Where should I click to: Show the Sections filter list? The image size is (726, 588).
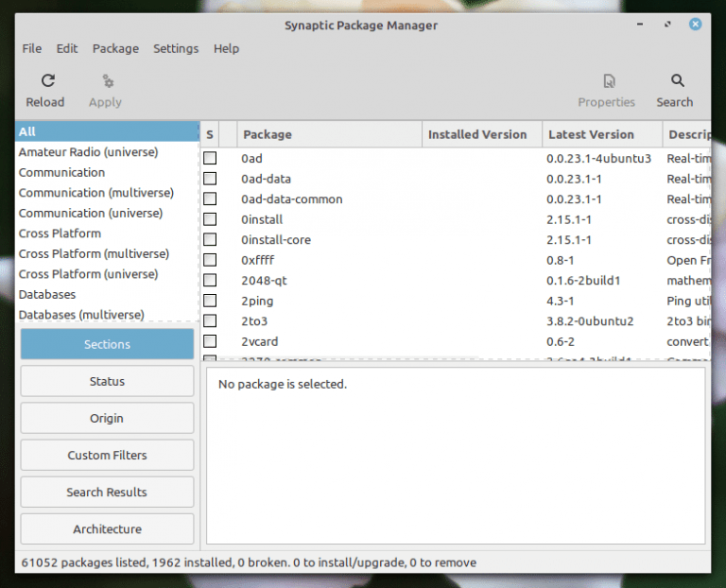point(107,344)
